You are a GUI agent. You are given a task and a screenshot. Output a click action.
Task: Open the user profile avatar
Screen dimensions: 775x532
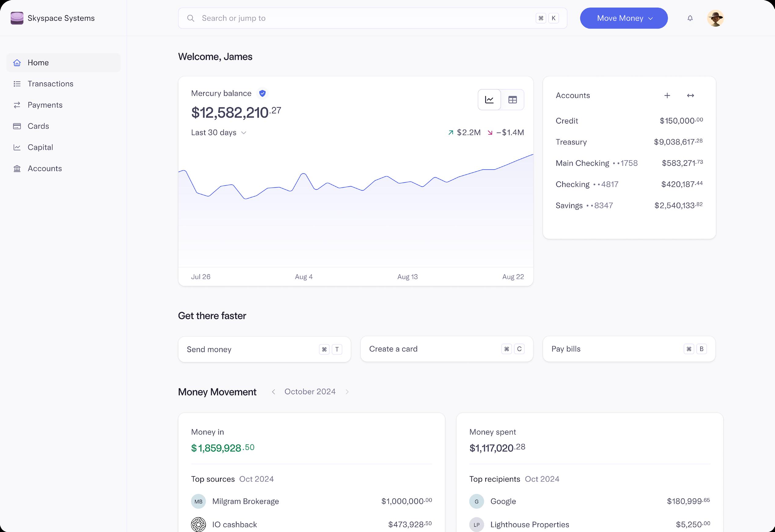pyautogui.click(x=715, y=18)
